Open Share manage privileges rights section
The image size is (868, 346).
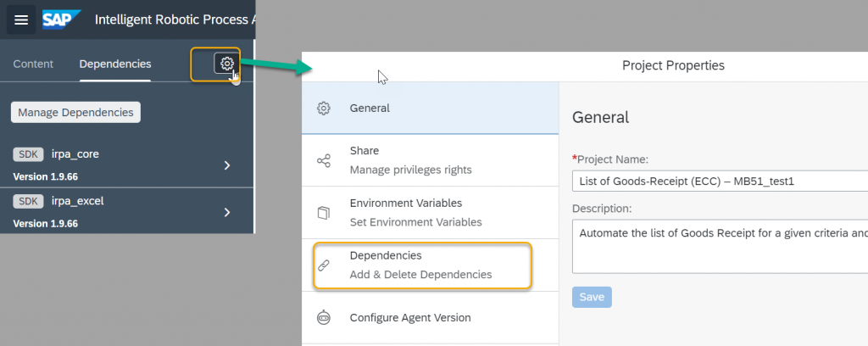click(430, 160)
